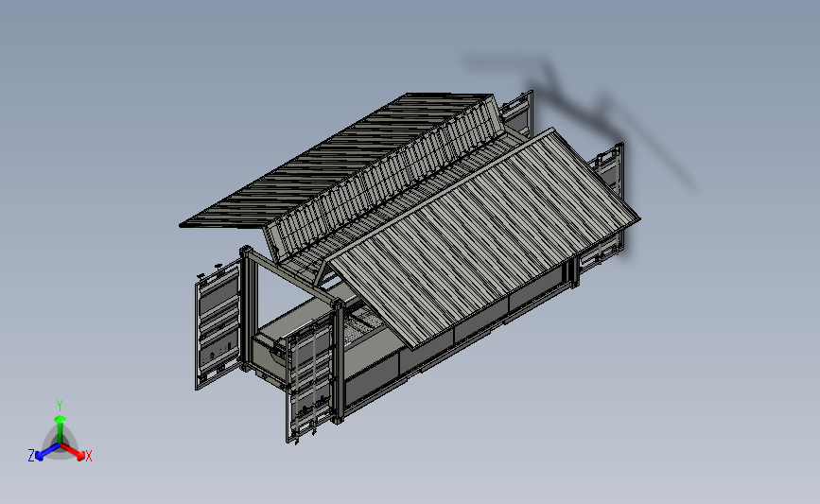Image resolution: width=820 pixels, height=504 pixels.
Task: Click the green Y axis arrow of the triad
Action: [60, 428]
